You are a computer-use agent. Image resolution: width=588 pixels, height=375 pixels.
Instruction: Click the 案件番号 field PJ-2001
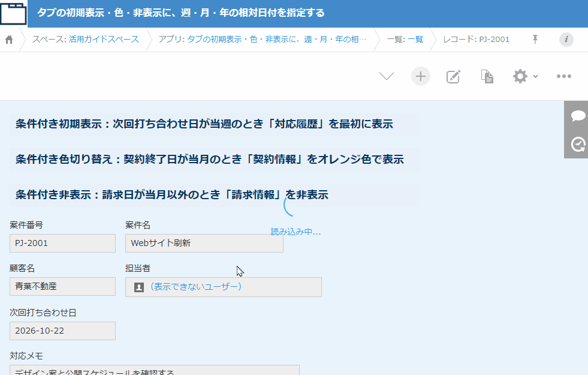(x=62, y=243)
